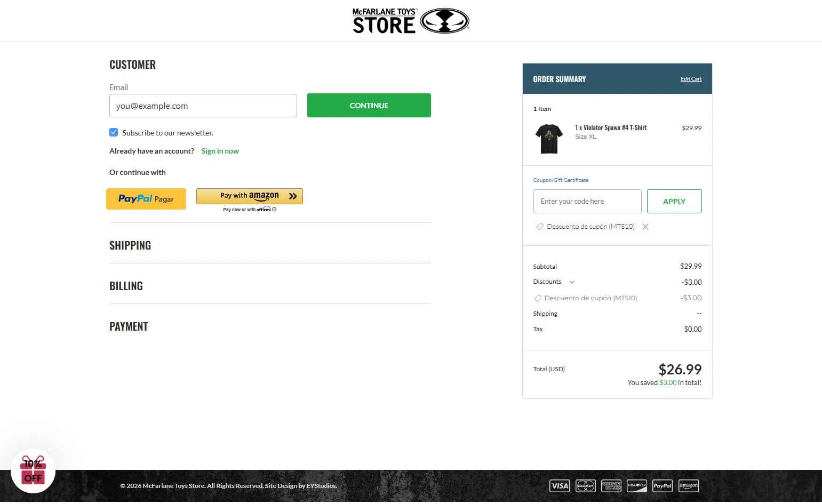Click the coupon tag icon beside Descuento de cupón chip
The height and width of the screenshot is (504, 822).
point(540,227)
